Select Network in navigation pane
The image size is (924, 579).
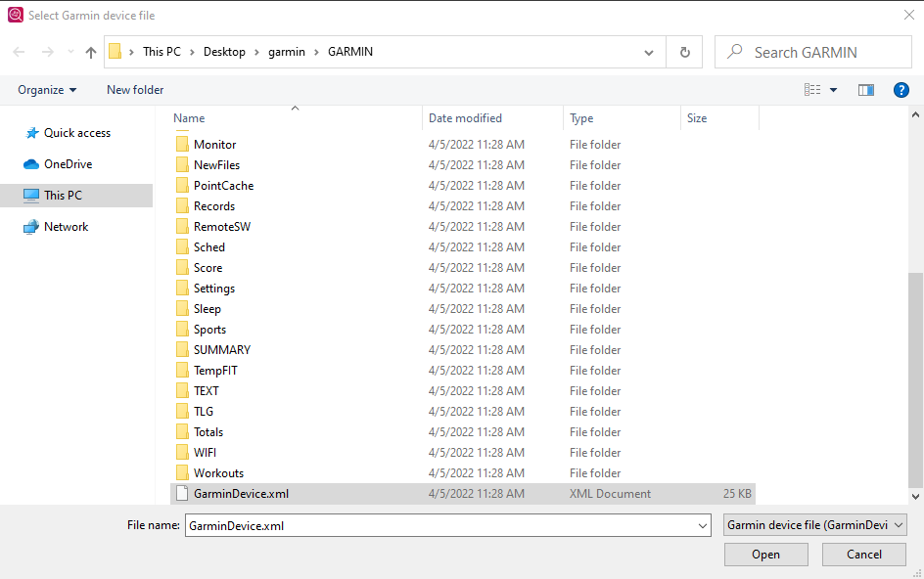click(x=66, y=227)
